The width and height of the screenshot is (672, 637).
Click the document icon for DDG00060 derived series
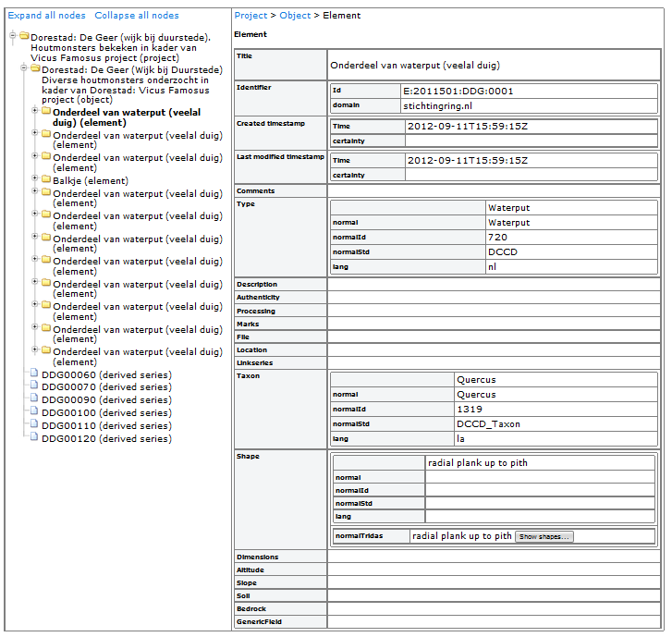pos(34,373)
